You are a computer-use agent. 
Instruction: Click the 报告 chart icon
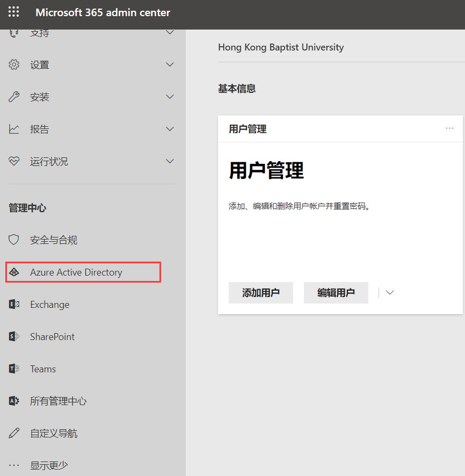click(14, 129)
